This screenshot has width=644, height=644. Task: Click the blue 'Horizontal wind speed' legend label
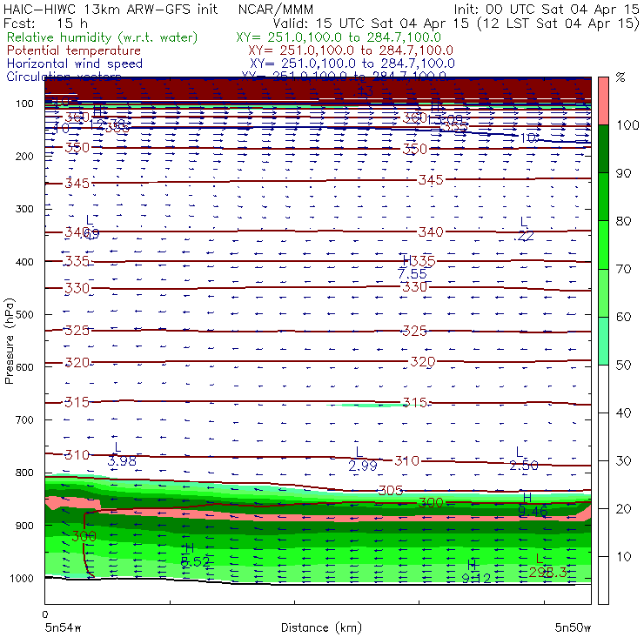coord(75,64)
